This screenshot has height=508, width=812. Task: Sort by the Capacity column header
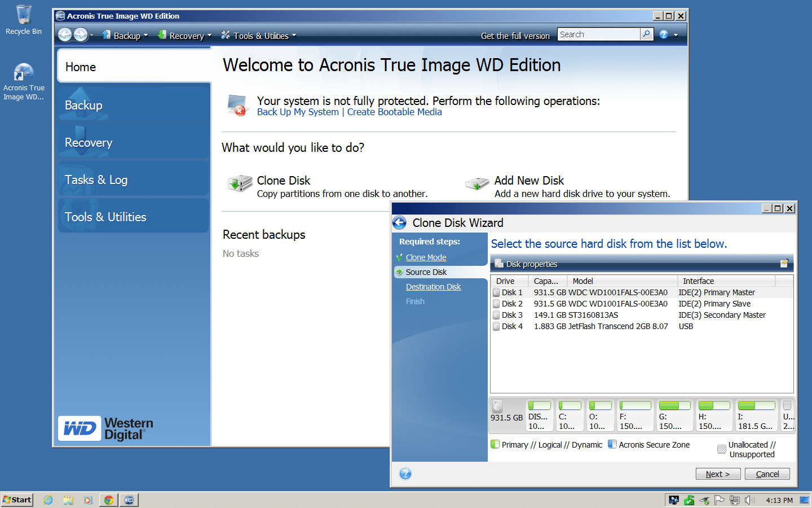tap(548, 281)
